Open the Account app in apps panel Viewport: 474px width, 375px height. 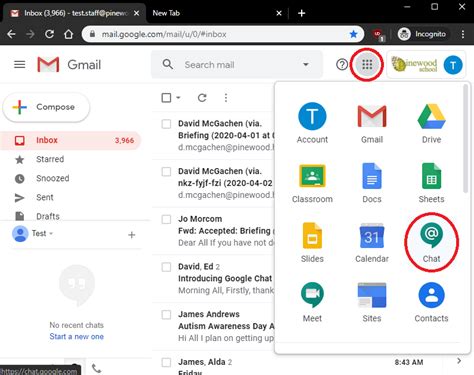[312, 123]
